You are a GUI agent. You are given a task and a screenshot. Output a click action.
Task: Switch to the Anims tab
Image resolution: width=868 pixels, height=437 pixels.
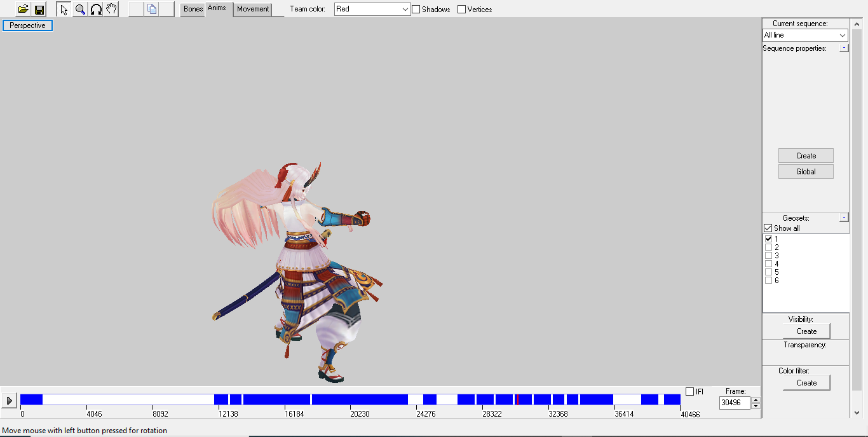(x=217, y=8)
